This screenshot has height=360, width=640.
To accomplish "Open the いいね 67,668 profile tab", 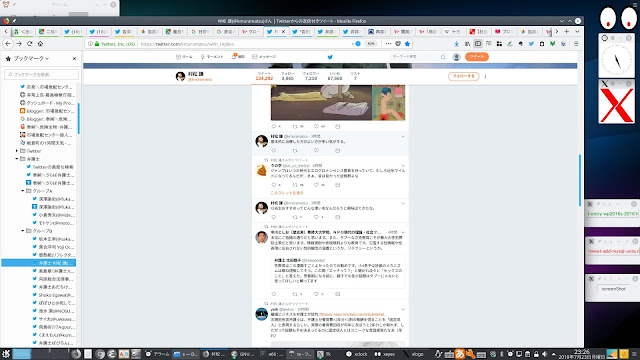I will point(335,76).
